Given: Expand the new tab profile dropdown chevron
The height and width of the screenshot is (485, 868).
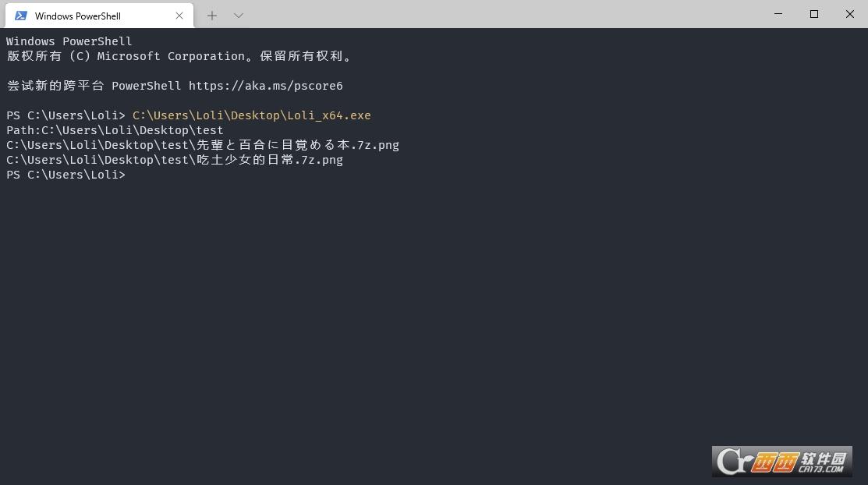Looking at the screenshot, I should [x=239, y=16].
